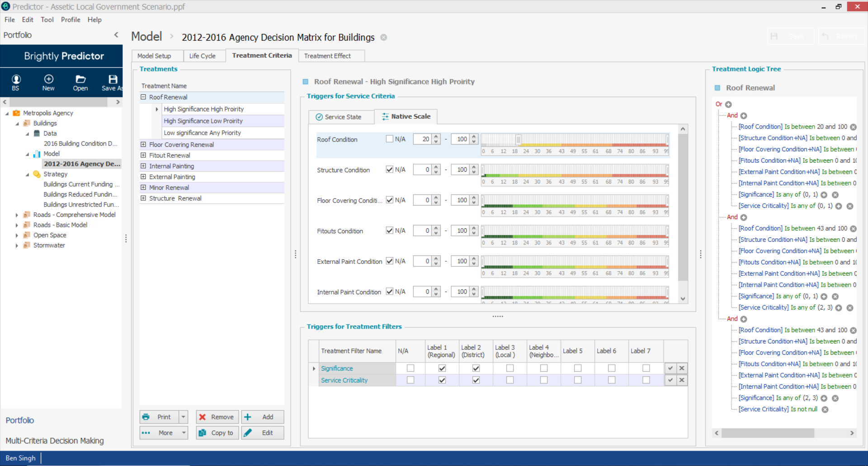Collapse the Portfolio side panel arrow
868x466 pixels.
pos(116,35)
